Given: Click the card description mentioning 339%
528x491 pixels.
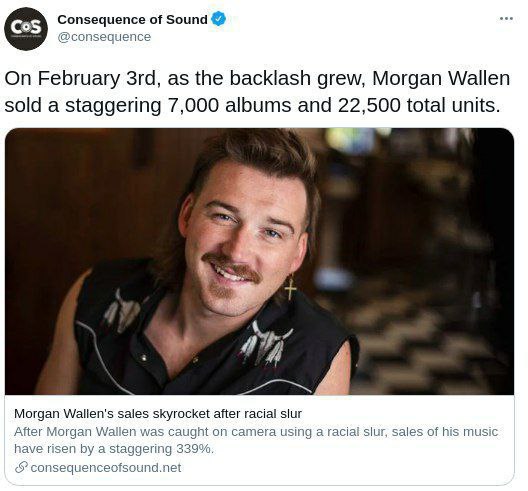Looking at the screenshot, I should 256,440.
